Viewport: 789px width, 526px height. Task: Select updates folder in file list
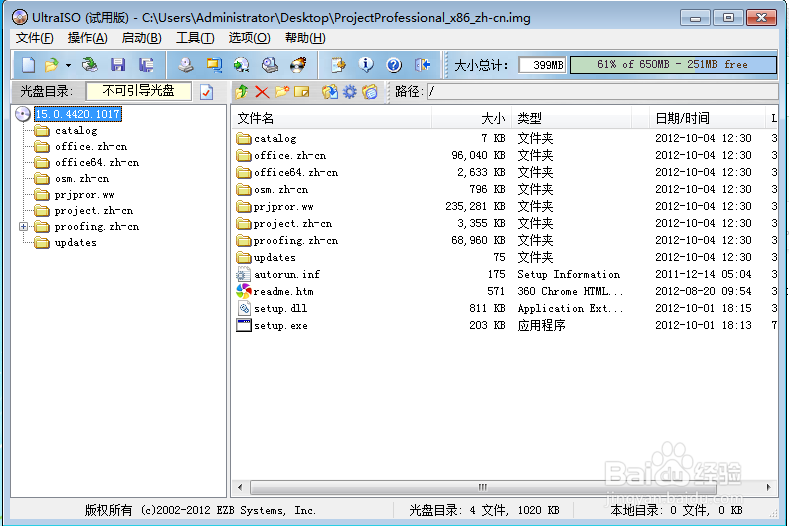point(274,258)
